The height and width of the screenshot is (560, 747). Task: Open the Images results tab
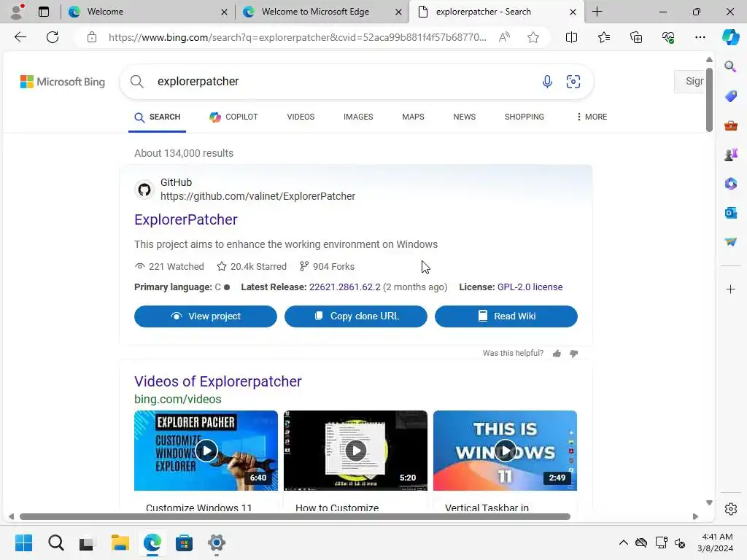358,117
